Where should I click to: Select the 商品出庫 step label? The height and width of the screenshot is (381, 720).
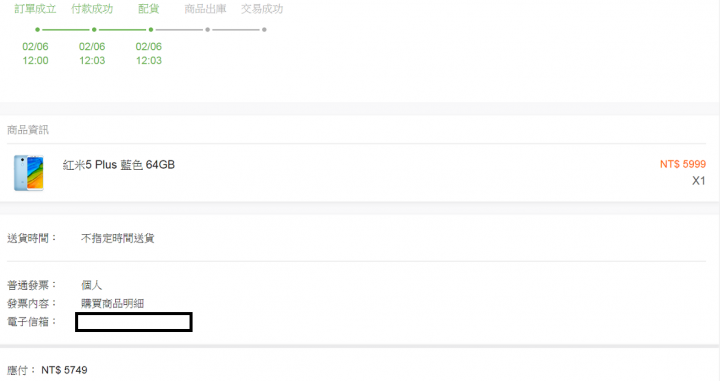205,9
